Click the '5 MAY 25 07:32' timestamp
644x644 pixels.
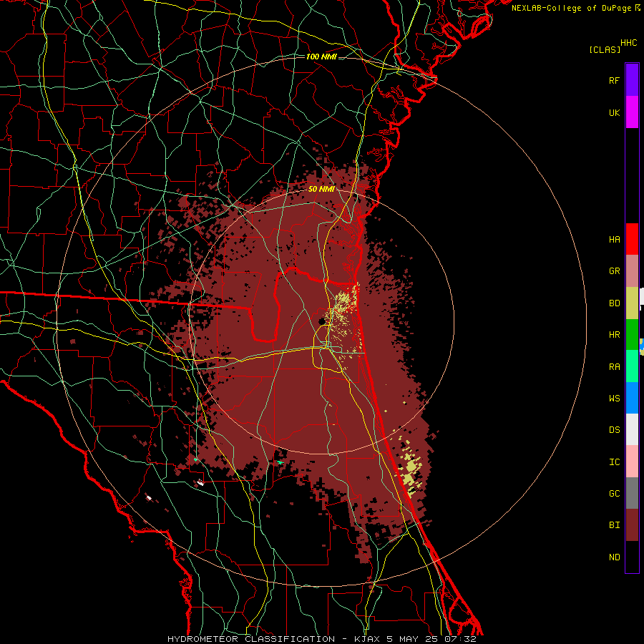coord(431,639)
